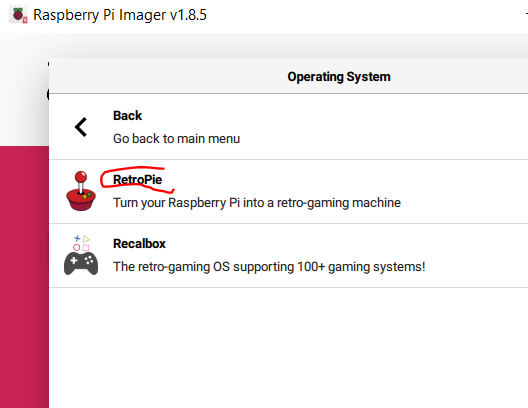Click the crimson background panel beside the dialog
Screen dimensions: 528x408
tap(24, 277)
